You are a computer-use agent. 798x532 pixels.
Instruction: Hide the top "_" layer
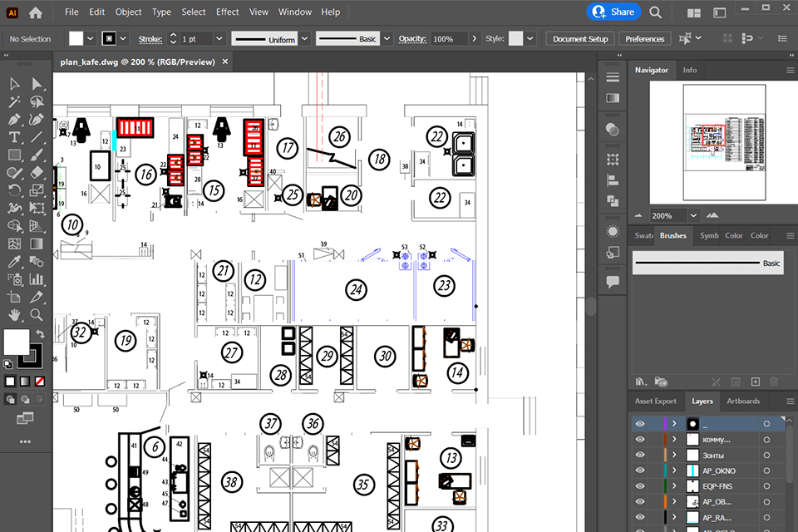tap(640, 424)
